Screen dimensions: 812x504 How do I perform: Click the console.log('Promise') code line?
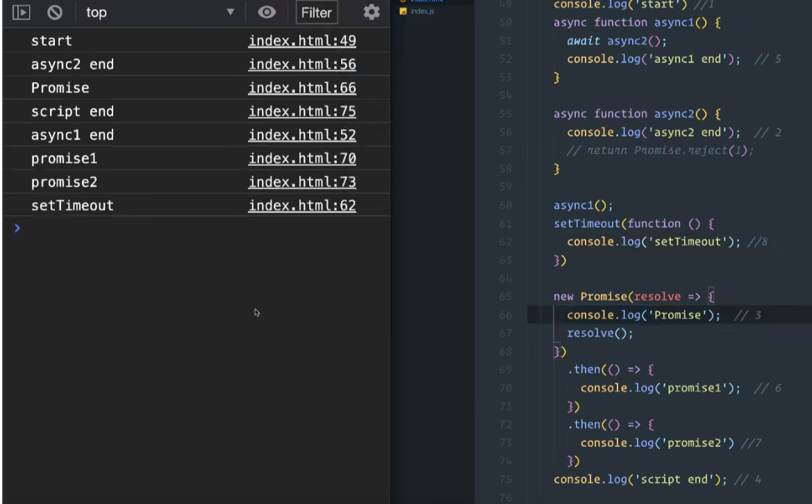tap(644, 315)
